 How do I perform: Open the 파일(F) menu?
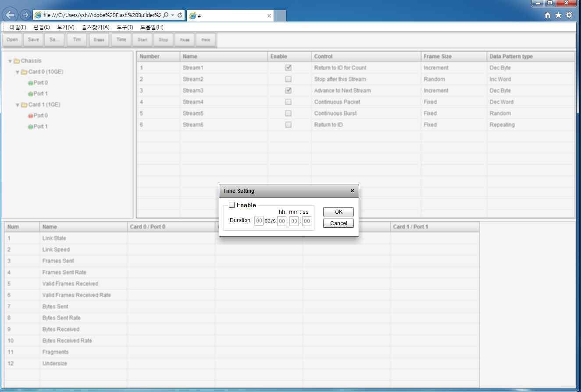[18, 27]
